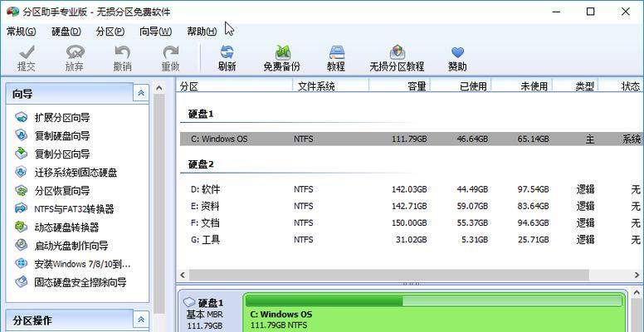The height and width of the screenshot is (332, 644).
Task: Select the F: 文档 partition row
Action: point(412,222)
